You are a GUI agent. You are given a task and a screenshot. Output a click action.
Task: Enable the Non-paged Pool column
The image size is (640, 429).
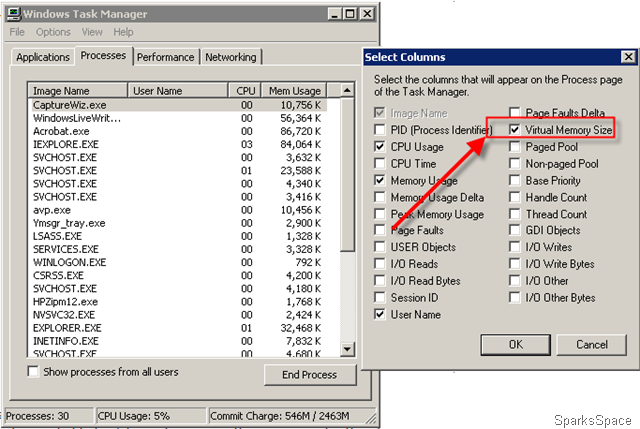(x=515, y=163)
